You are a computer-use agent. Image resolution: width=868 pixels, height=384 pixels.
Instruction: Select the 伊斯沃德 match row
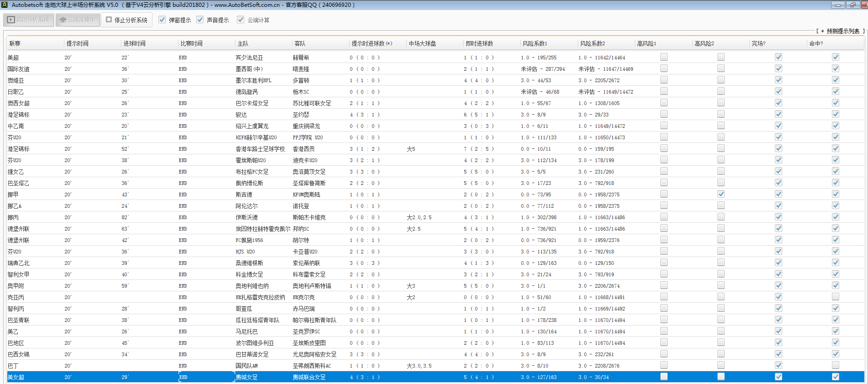click(246, 217)
